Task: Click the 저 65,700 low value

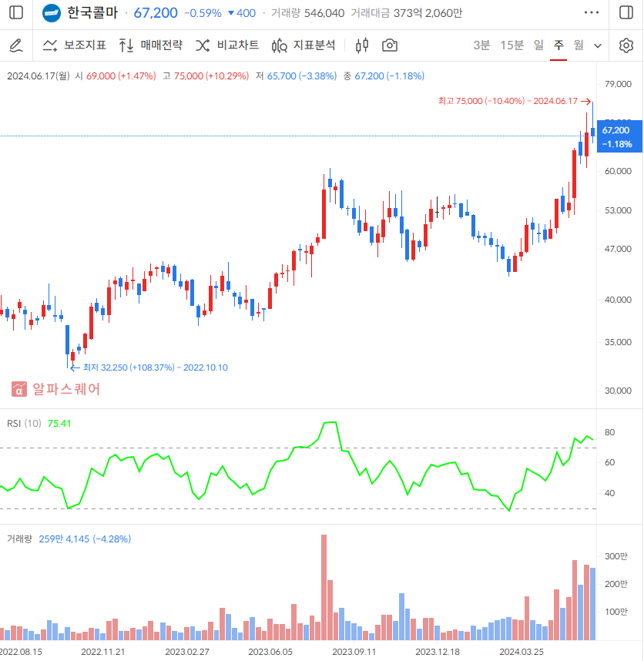Action: pyautogui.click(x=297, y=75)
